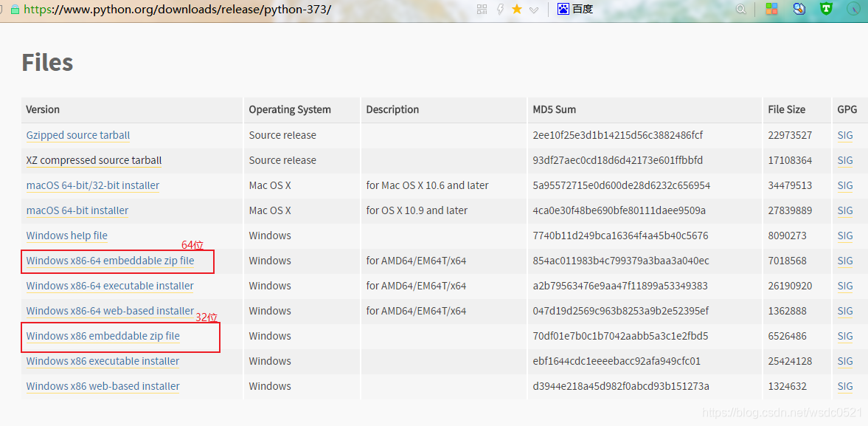The image size is (868, 426).
Task: Click the File Size column header
Action: [787, 110]
